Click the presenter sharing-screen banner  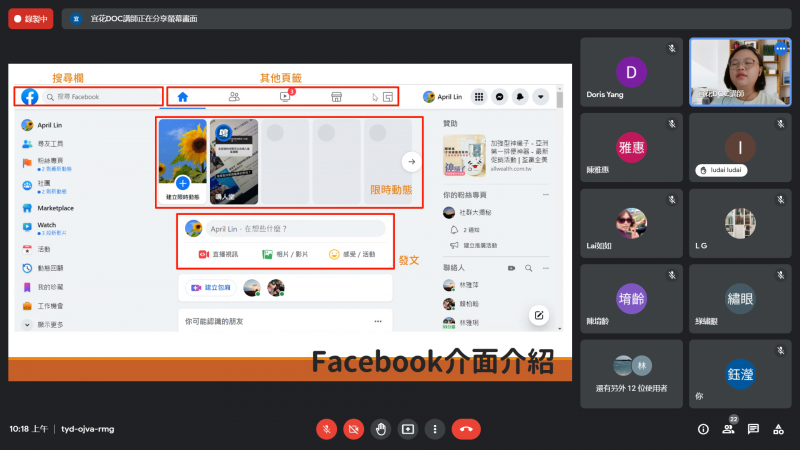coord(427,19)
